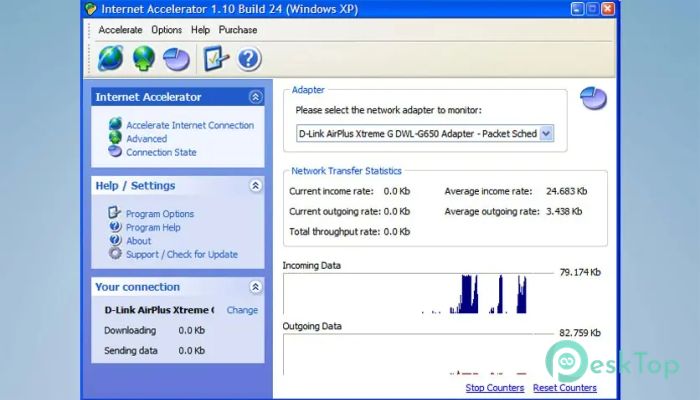Click the Incoming Data graph
Image resolution: width=700 pixels, height=400 pixels.
click(418, 293)
